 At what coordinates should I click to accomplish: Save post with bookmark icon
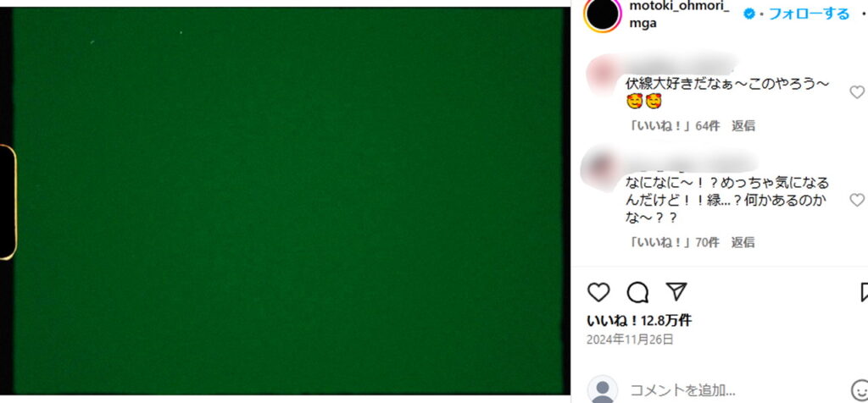[864, 292]
